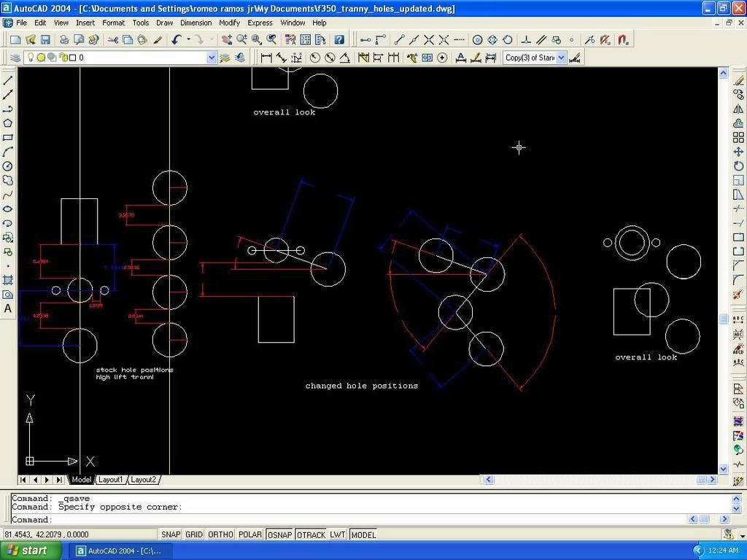Select the Radius Dimension tool
747x560 pixels.
(x=315, y=58)
